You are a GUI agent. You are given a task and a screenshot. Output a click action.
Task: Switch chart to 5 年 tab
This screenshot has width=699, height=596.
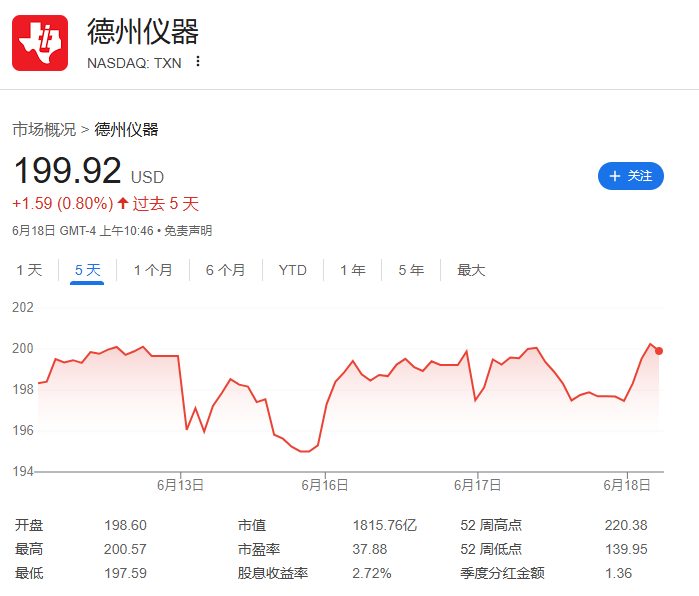[411, 270]
